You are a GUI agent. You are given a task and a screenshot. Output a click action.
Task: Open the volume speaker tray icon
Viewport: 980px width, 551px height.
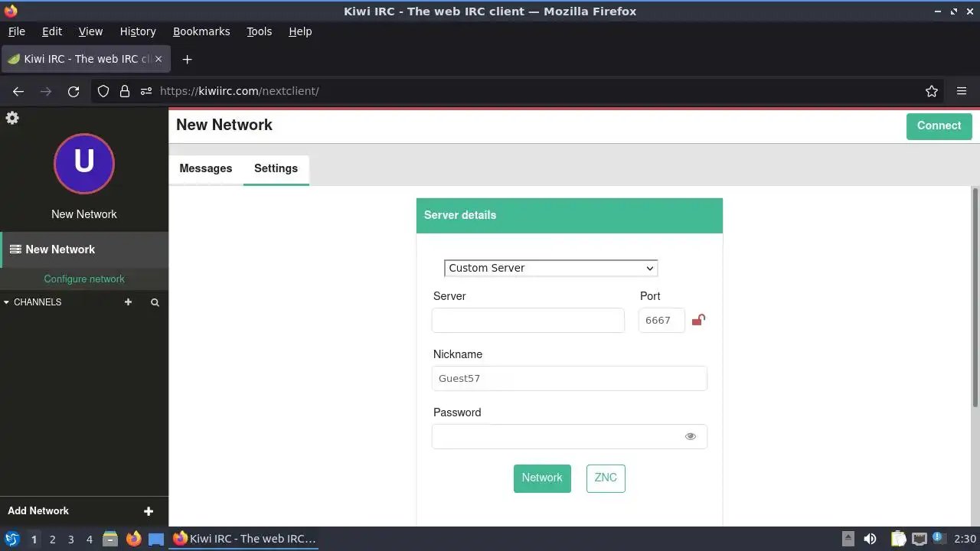click(x=870, y=539)
